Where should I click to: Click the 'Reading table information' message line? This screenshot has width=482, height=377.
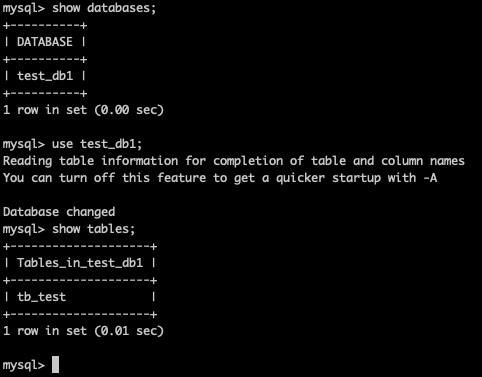point(234,161)
